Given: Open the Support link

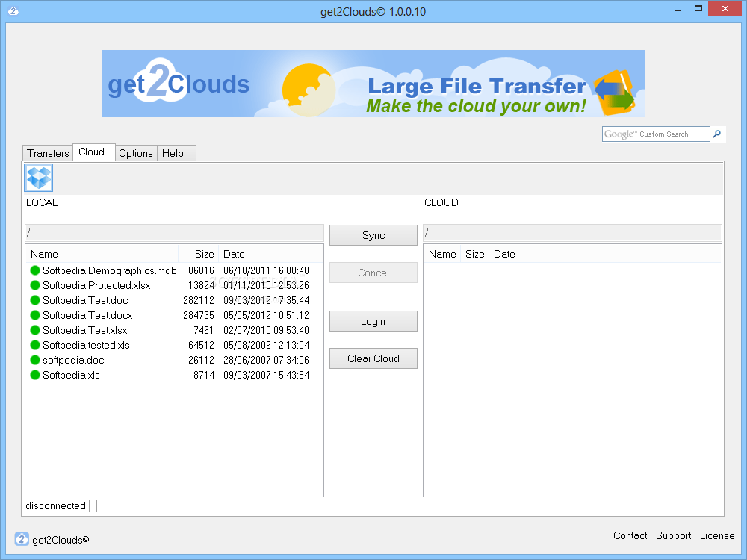Looking at the screenshot, I should (x=673, y=535).
